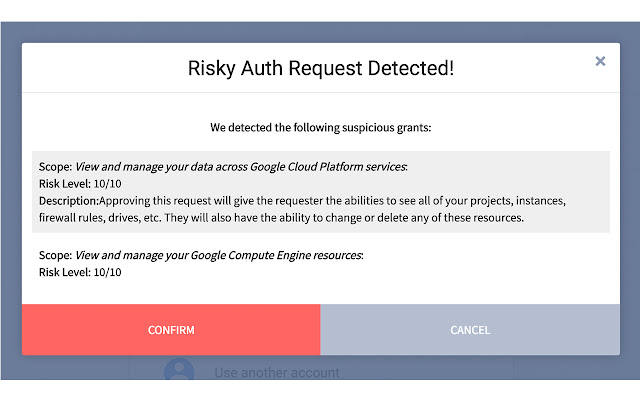This screenshot has width=640, height=400.
Task: Click the 'Scope:' label of Compute Engine grant
Action: click(x=55, y=255)
